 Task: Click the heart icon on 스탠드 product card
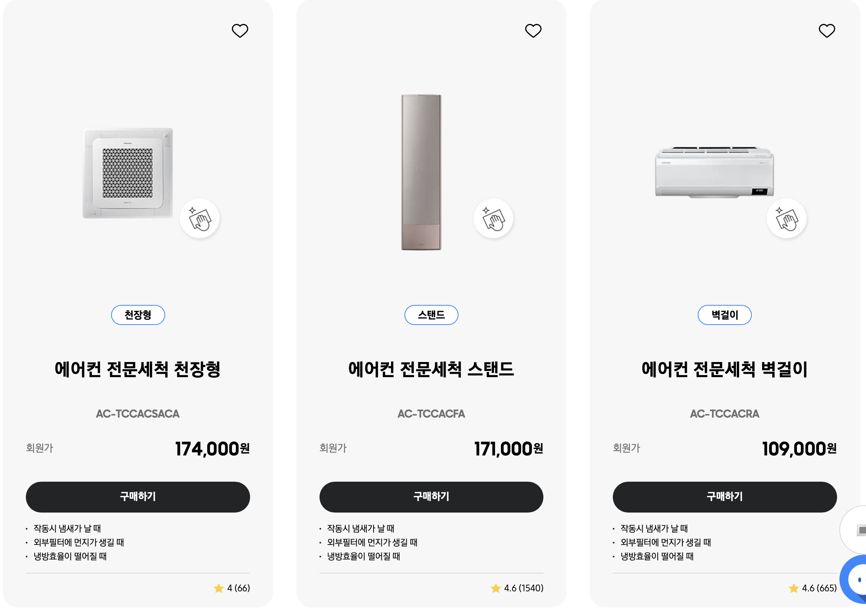[x=534, y=30]
